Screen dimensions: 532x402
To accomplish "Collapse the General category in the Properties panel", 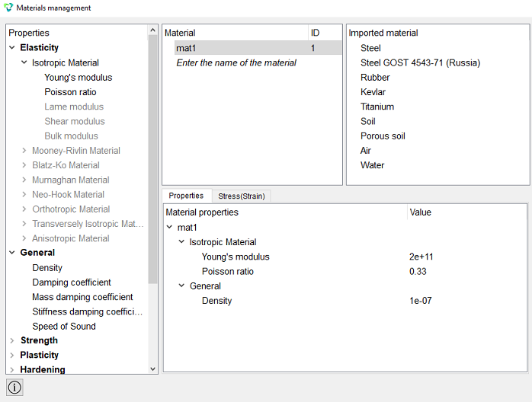I will (x=12, y=253).
